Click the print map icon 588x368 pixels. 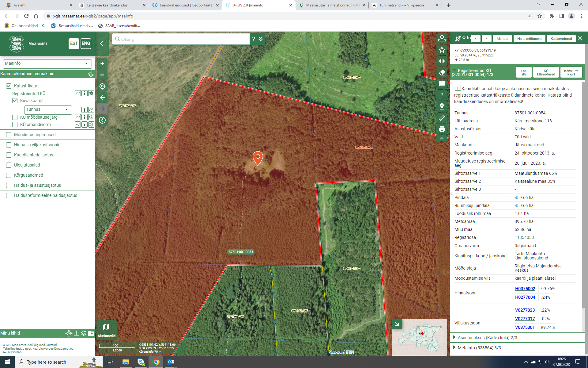(442, 129)
